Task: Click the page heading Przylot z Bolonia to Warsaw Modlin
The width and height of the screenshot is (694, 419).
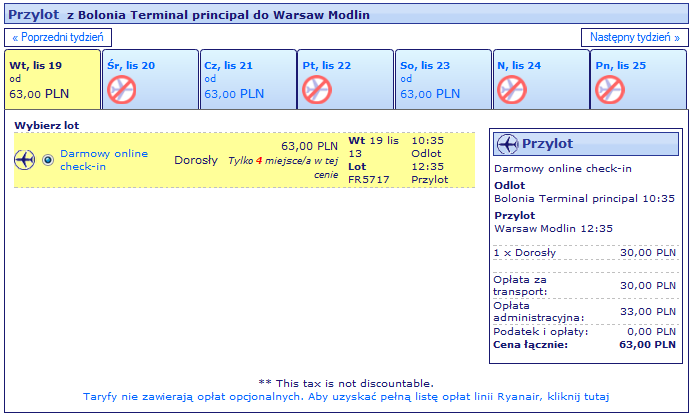Action: tap(189, 15)
